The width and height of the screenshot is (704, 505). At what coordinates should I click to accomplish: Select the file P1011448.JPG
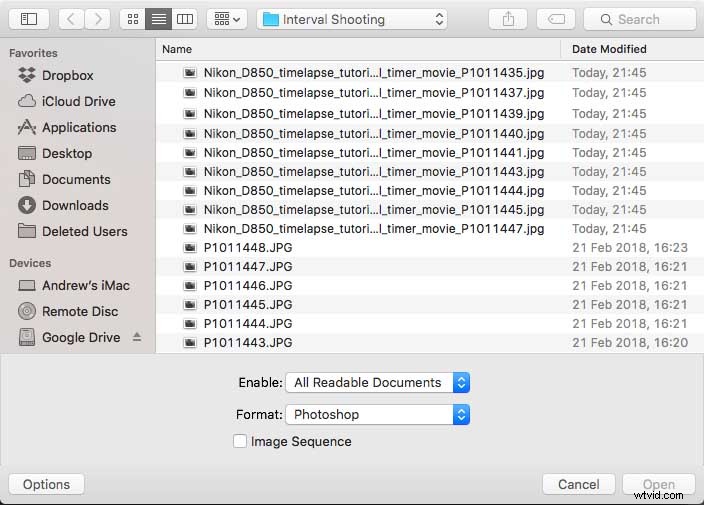pos(248,248)
